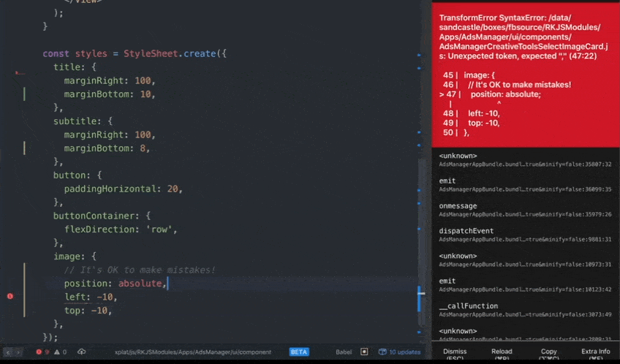Dismiss the red error screen

455,354
